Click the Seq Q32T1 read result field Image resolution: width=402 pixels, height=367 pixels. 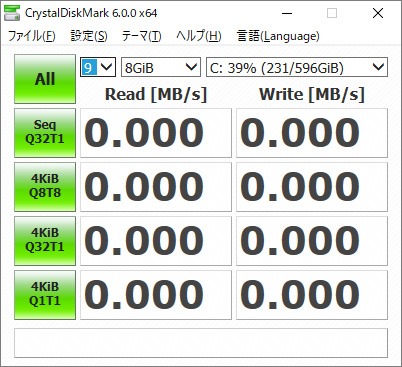click(x=156, y=133)
